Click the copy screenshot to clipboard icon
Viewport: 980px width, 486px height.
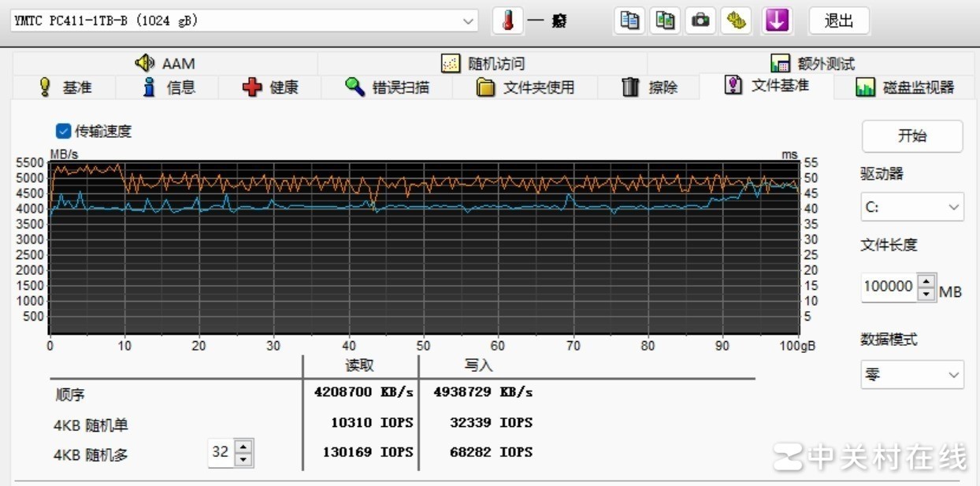tap(664, 20)
